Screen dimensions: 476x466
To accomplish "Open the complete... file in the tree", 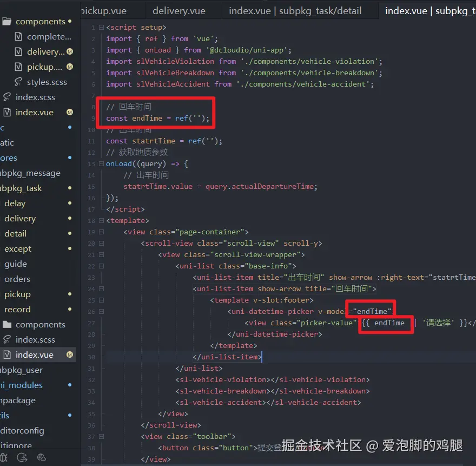I will coord(49,37).
